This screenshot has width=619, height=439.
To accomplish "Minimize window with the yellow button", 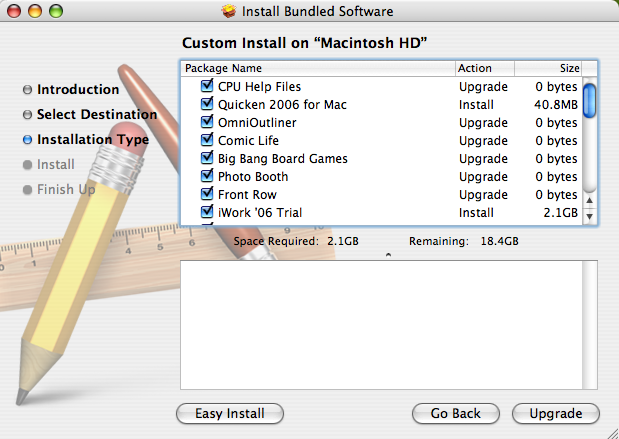I will coord(35,11).
